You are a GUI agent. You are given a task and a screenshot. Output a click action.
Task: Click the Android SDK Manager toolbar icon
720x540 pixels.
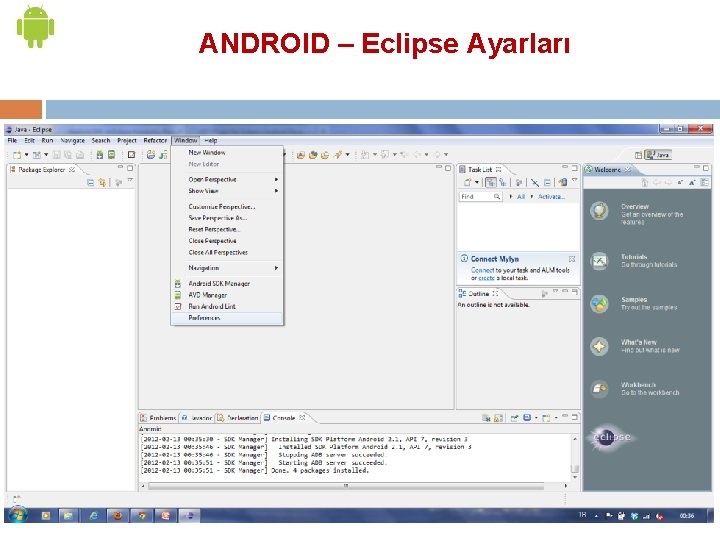(99, 155)
